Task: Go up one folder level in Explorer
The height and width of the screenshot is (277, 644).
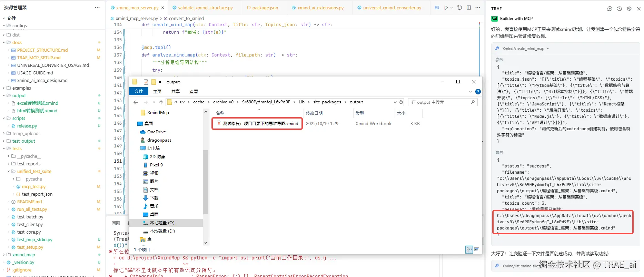Action: pyautogui.click(x=161, y=102)
